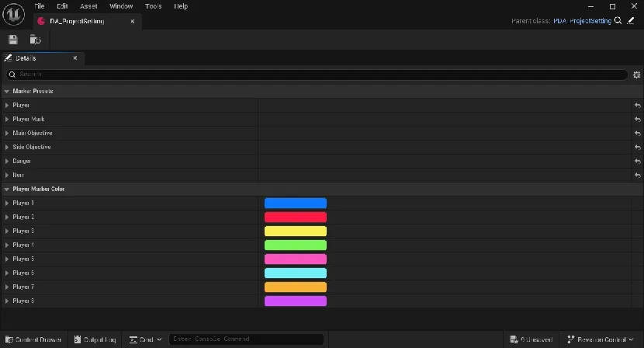644x348 pixels.
Task: Expand the Main Objective preset row
Action: click(6, 134)
